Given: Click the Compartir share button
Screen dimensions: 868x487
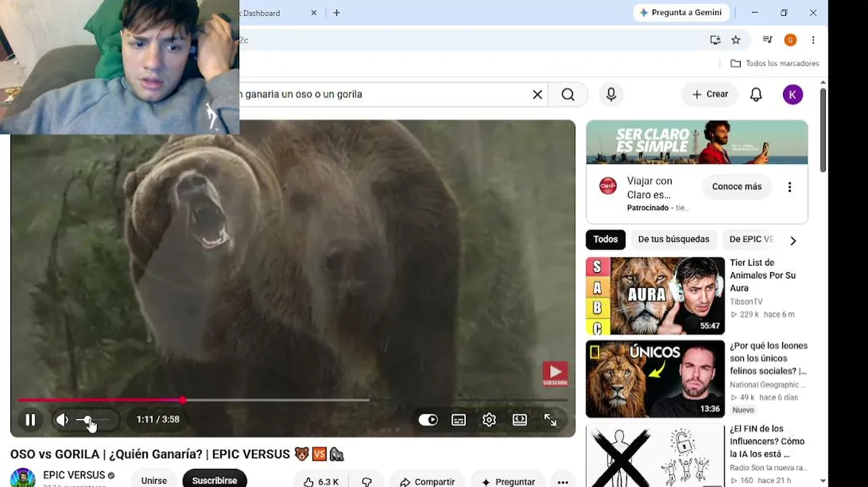Looking at the screenshot, I should click(x=427, y=481).
